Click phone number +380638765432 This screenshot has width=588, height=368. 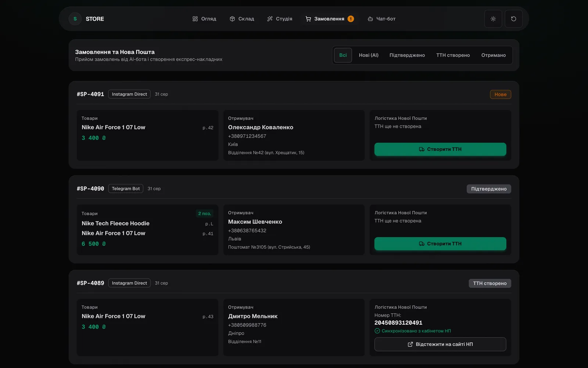[247, 231]
